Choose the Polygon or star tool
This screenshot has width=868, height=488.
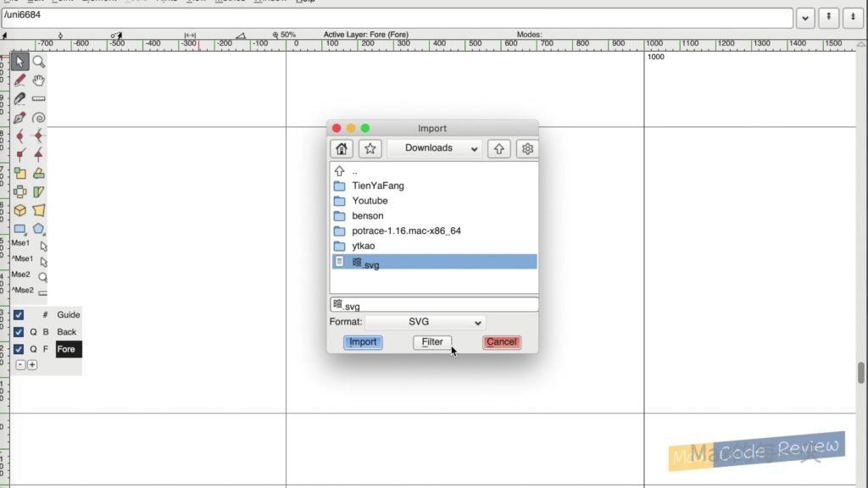(39, 229)
